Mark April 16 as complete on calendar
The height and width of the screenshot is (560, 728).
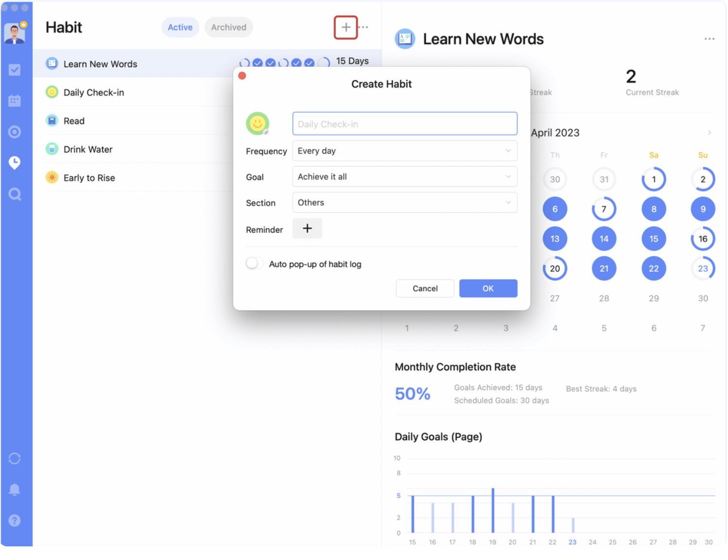point(703,238)
